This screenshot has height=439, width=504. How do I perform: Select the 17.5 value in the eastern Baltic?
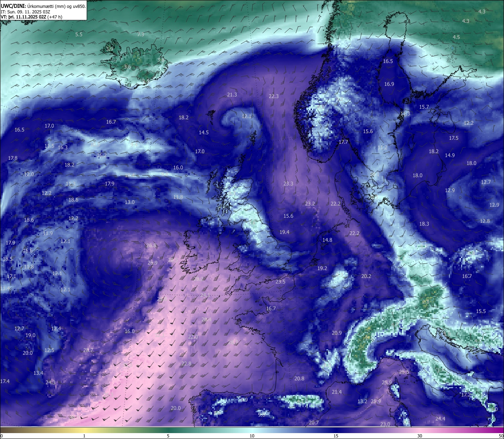(x=454, y=138)
